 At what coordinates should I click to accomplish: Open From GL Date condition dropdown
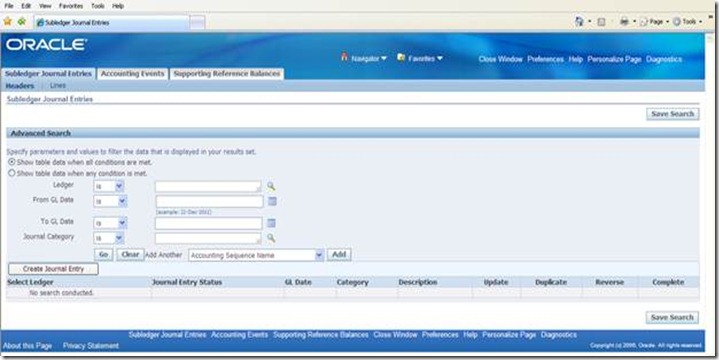point(111,201)
